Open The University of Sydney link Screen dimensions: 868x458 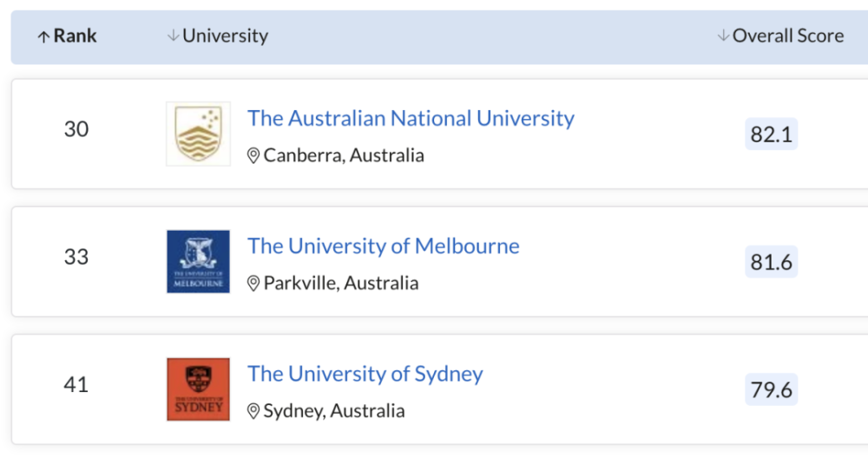(365, 374)
